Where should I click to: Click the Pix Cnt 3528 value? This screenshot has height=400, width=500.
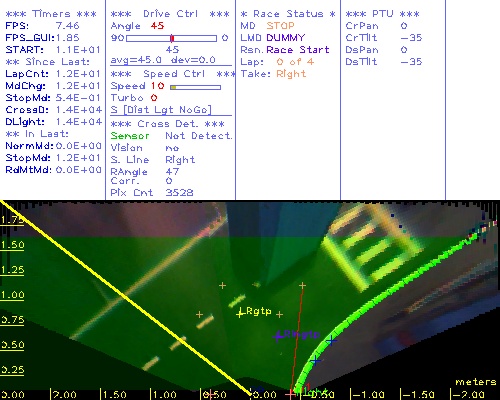179,193
